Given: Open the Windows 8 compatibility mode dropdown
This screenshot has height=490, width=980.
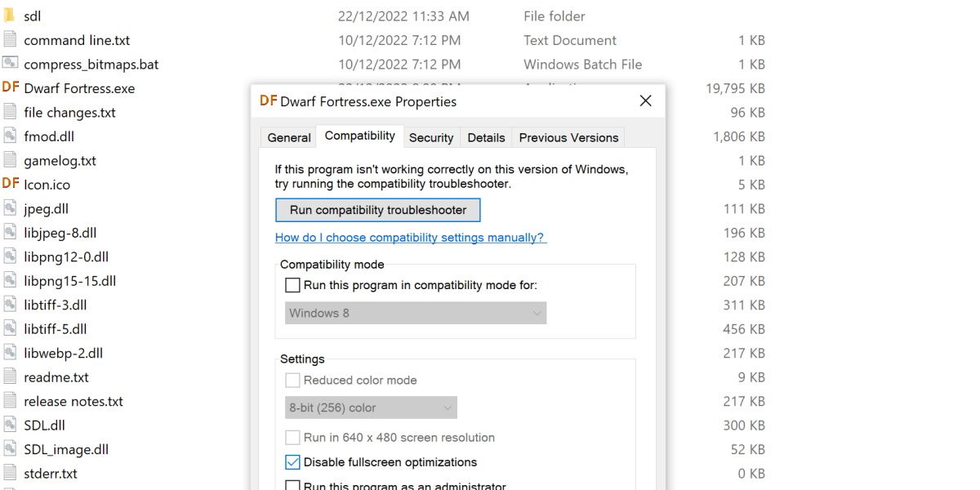Looking at the screenshot, I should (416, 313).
